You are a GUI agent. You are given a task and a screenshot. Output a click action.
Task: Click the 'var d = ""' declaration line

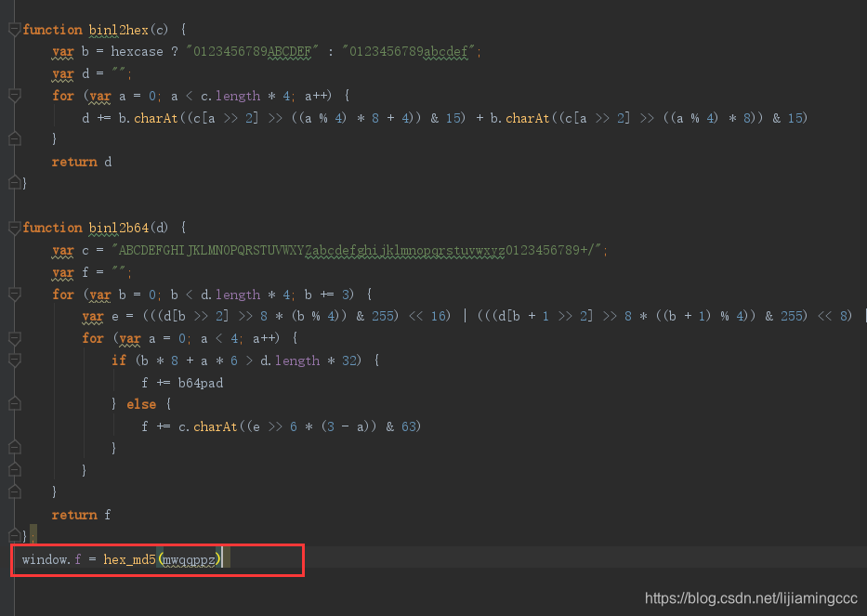92,73
